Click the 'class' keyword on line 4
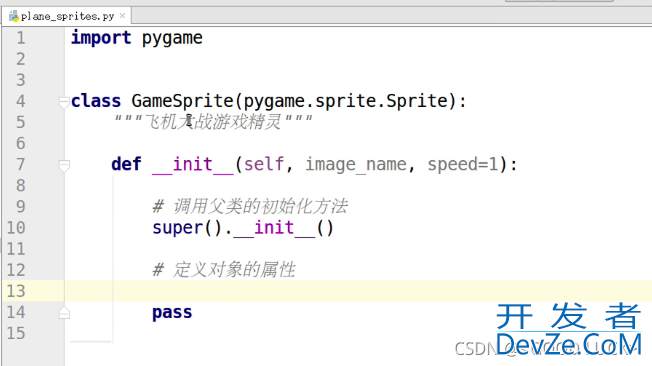 pos(96,101)
